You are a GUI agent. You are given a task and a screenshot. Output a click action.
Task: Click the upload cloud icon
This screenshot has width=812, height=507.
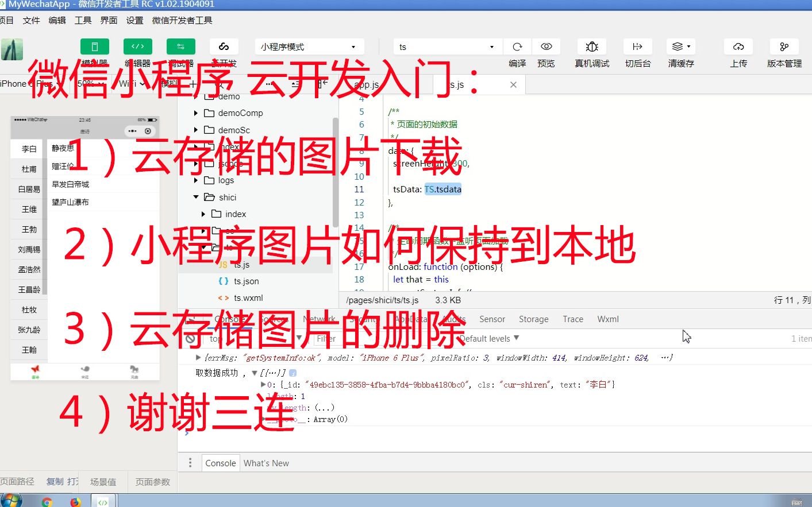pos(738,47)
